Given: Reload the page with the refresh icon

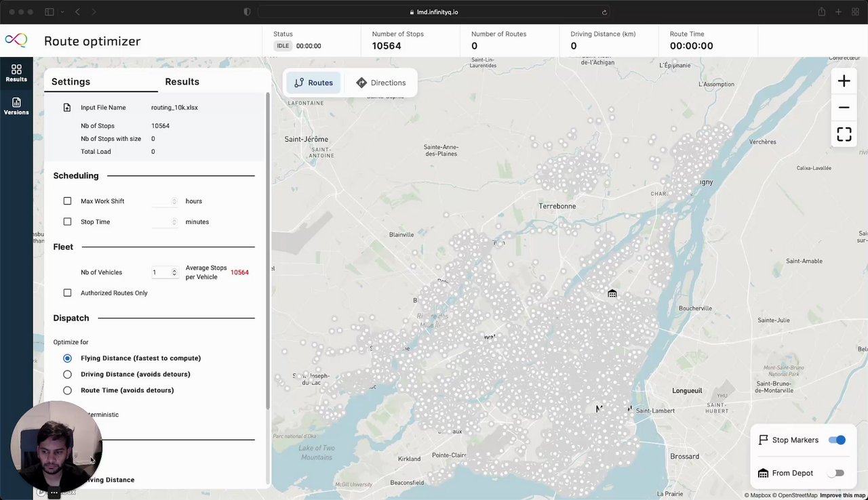Looking at the screenshot, I should (604, 12).
